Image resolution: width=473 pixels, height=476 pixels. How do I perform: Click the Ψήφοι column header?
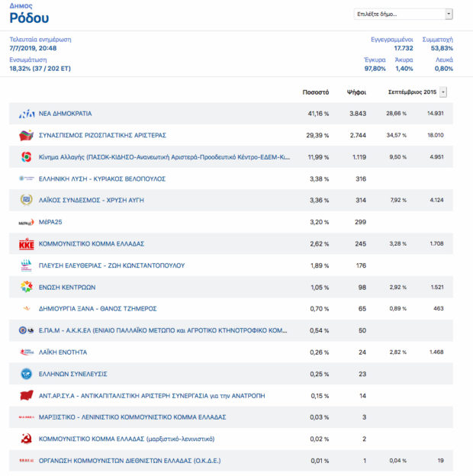tap(356, 92)
